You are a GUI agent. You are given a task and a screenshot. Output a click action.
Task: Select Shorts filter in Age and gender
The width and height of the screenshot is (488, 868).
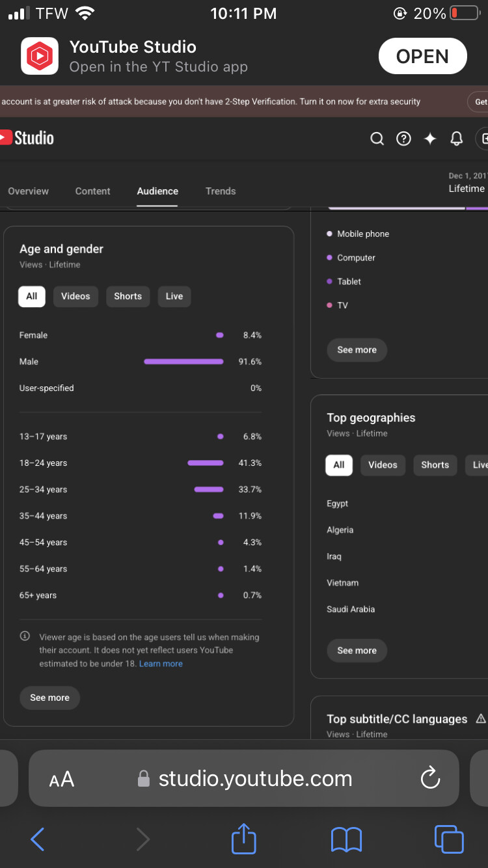[128, 296]
